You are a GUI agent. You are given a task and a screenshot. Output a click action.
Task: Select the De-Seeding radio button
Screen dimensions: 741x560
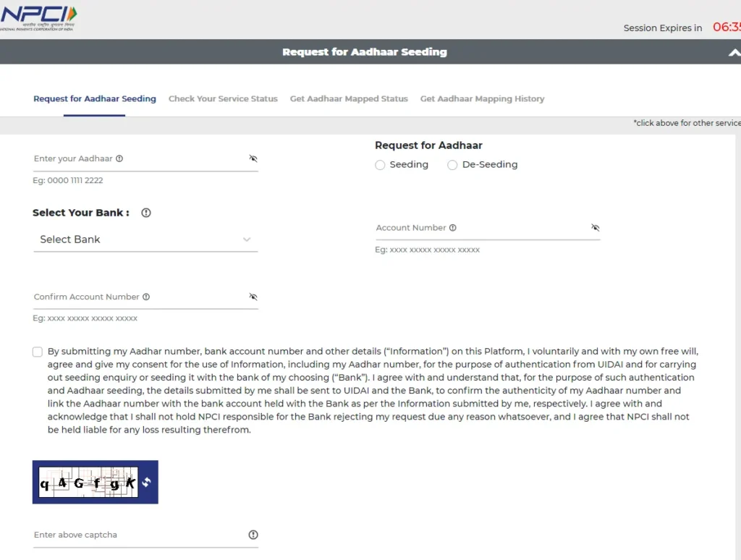pyautogui.click(x=452, y=165)
